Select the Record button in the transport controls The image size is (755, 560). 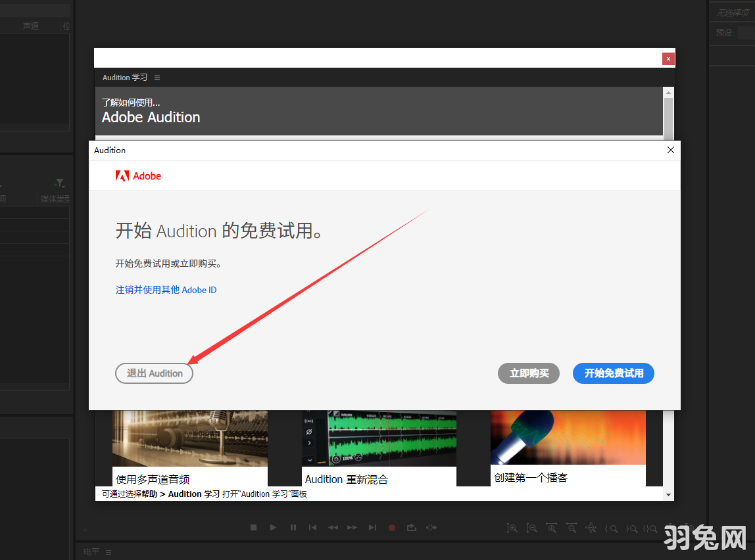point(392,527)
